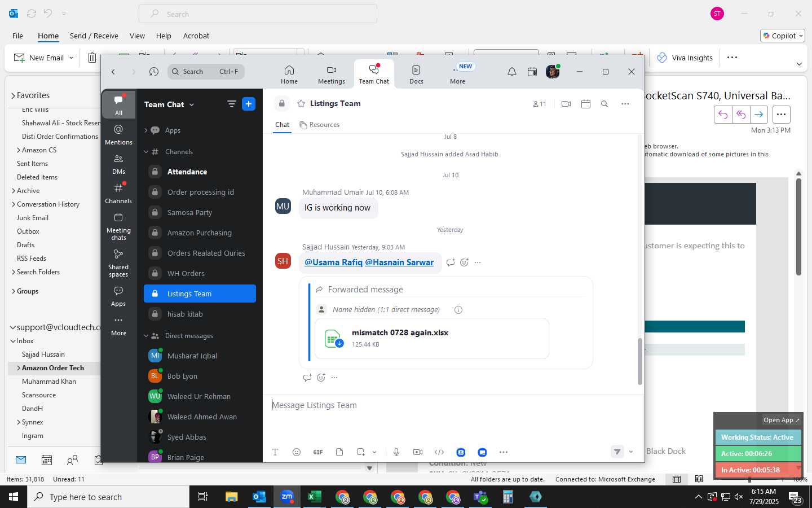
Task: Open emoji picker in message toolbar
Action: pos(297,452)
